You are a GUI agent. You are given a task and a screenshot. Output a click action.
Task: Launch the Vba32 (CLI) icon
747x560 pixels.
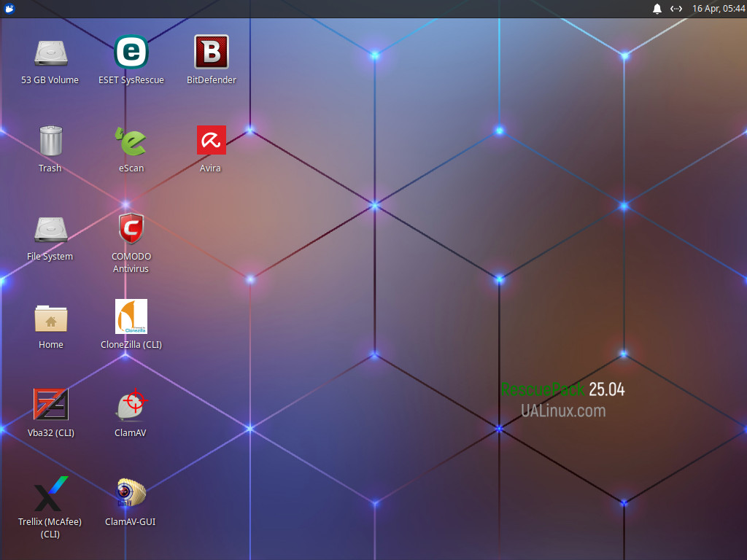click(x=50, y=405)
